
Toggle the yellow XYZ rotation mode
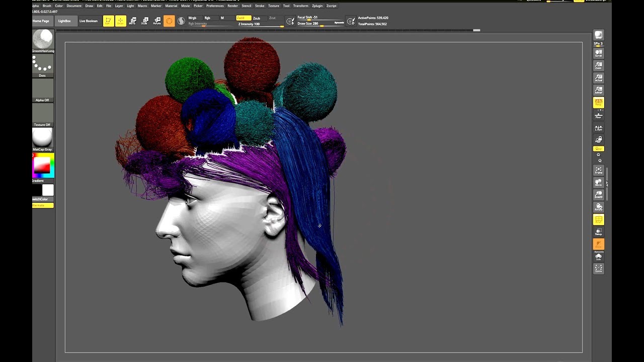point(598,149)
